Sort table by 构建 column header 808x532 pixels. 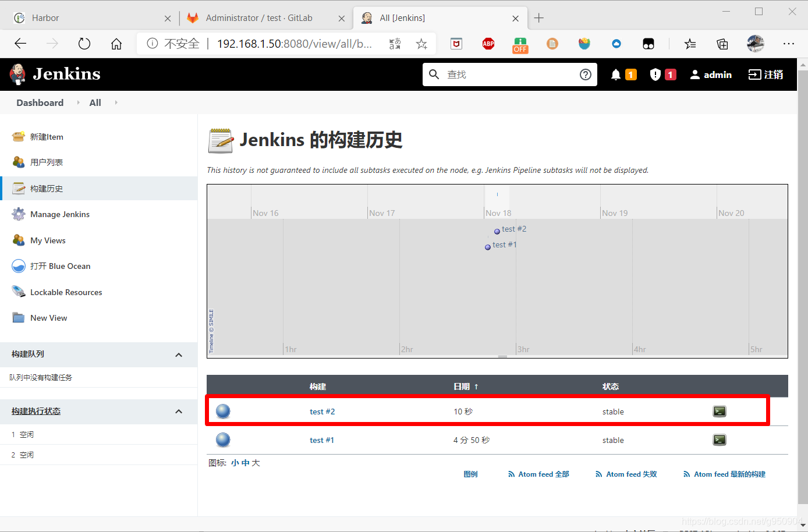tap(318, 386)
